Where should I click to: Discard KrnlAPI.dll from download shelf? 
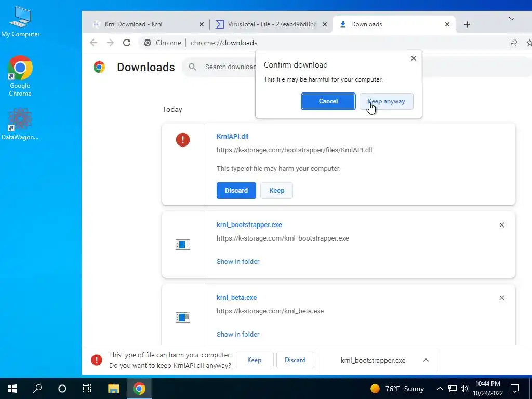[295, 360]
